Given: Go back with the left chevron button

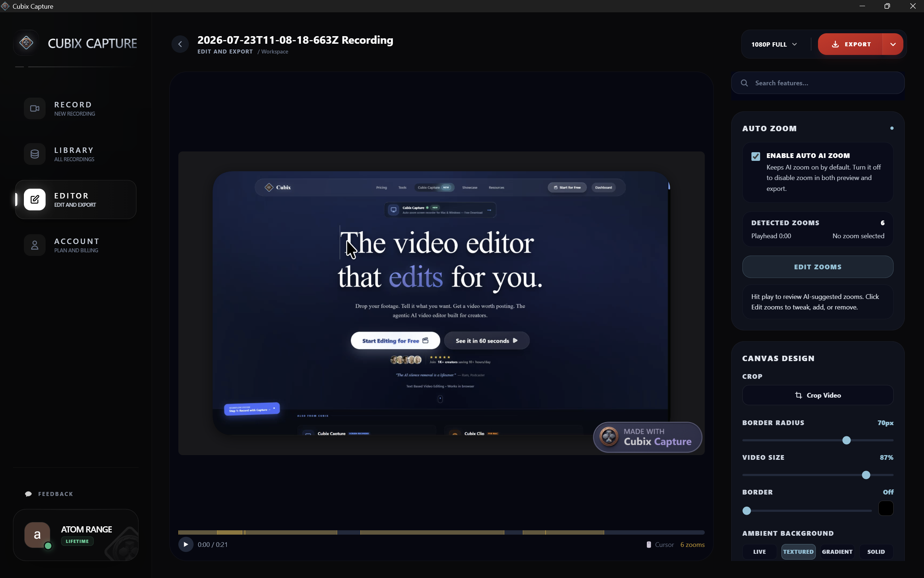Looking at the screenshot, I should pyautogui.click(x=180, y=44).
